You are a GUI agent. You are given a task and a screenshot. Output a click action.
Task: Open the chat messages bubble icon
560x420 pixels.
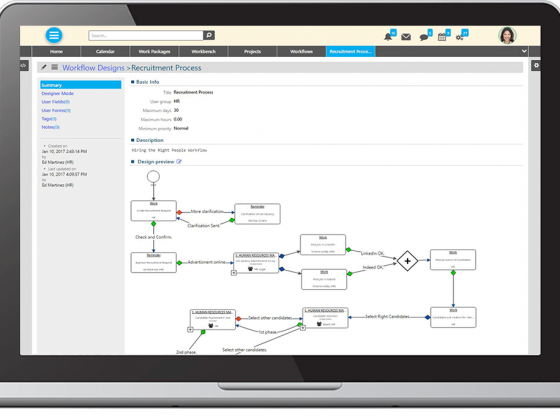424,37
